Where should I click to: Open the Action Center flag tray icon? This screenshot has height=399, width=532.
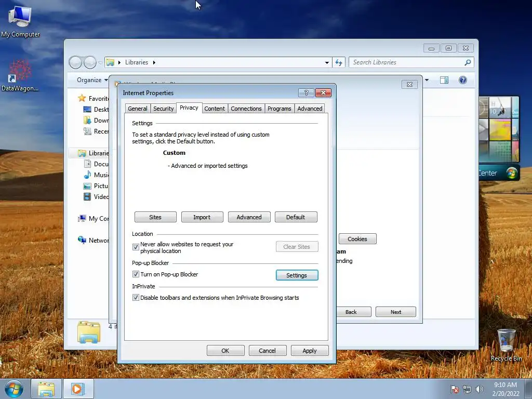(455, 389)
